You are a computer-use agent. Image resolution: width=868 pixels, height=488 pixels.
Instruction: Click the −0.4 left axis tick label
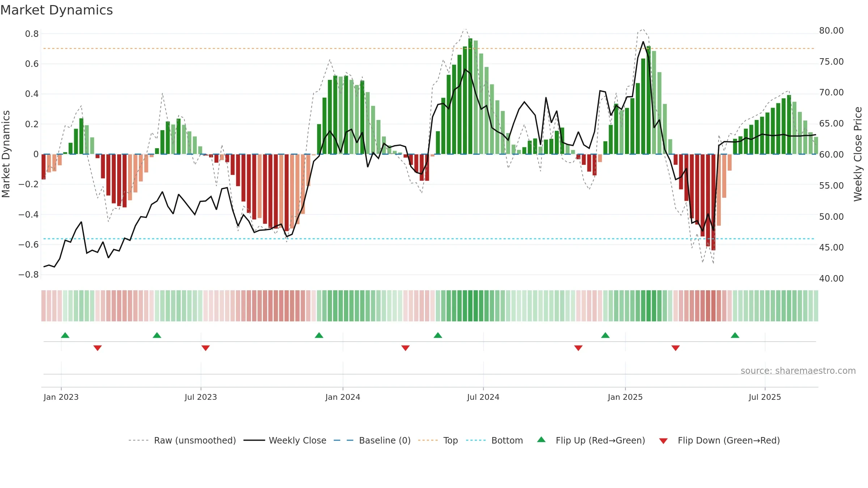tap(29, 215)
